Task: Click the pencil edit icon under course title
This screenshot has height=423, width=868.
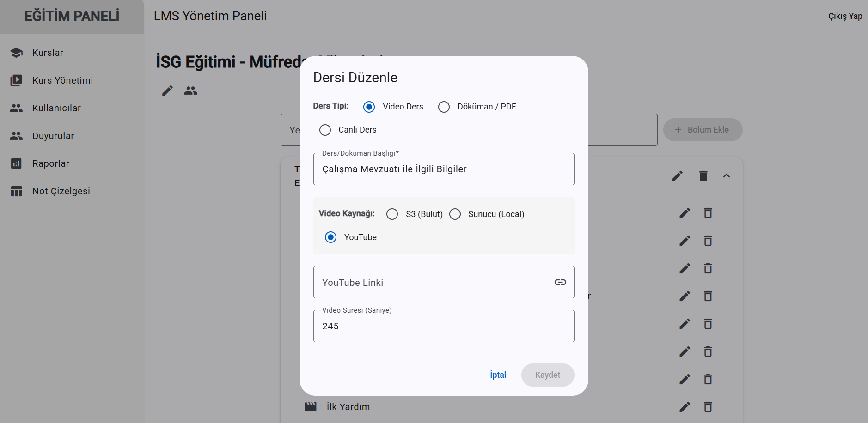Action: point(167,91)
